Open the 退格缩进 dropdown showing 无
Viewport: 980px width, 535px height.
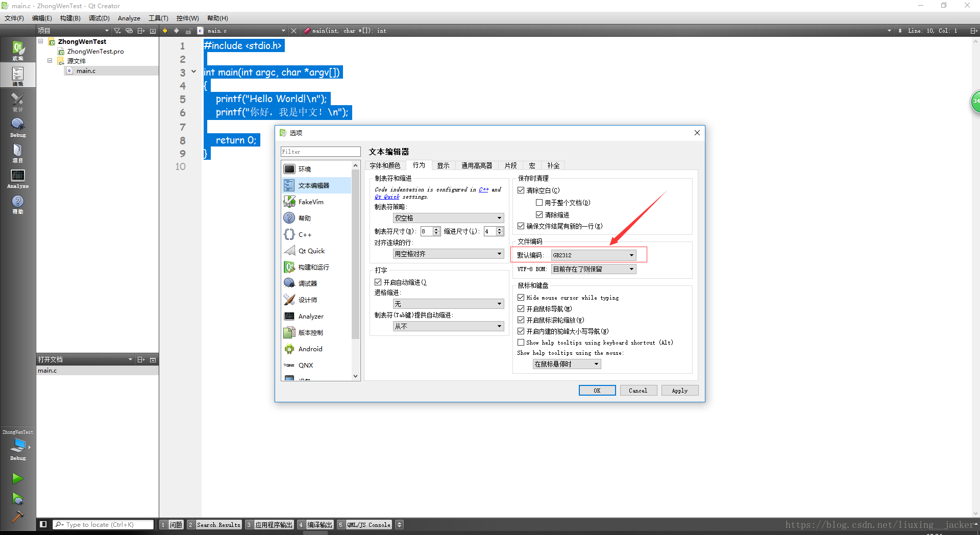point(448,304)
